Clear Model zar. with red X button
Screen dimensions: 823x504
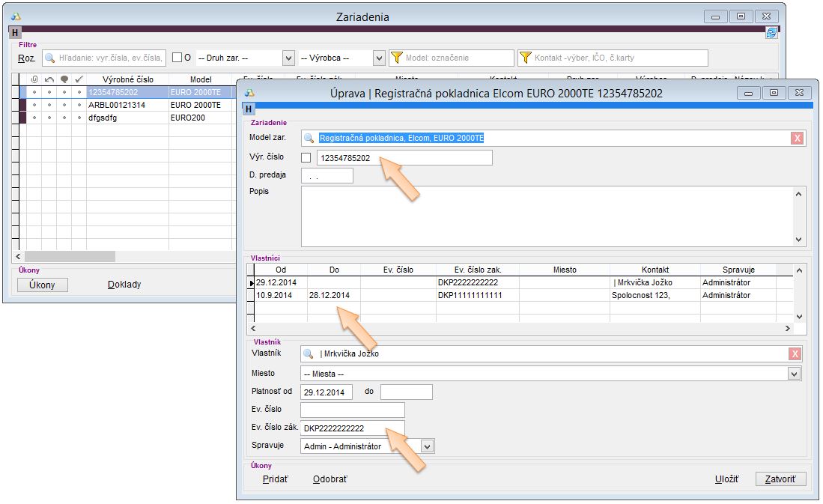click(798, 138)
